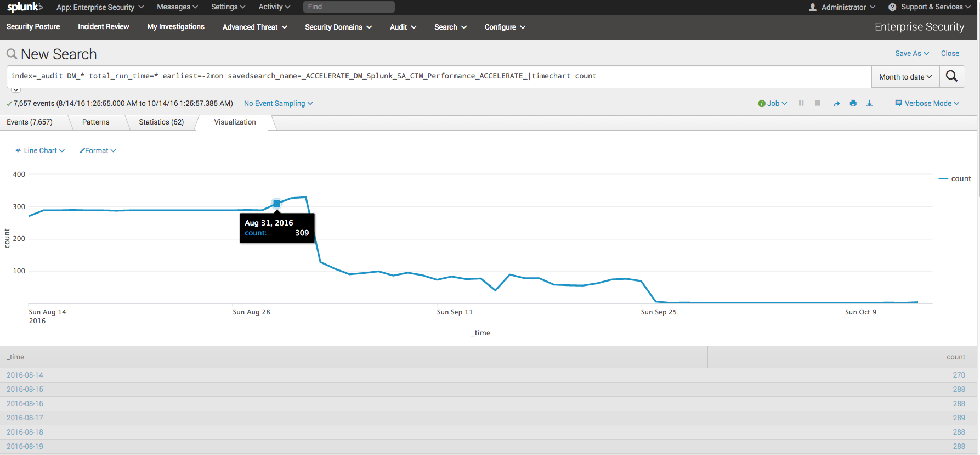Open the Job menu
Viewport: 980px width, 455px height.
click(x=773, y=103)
